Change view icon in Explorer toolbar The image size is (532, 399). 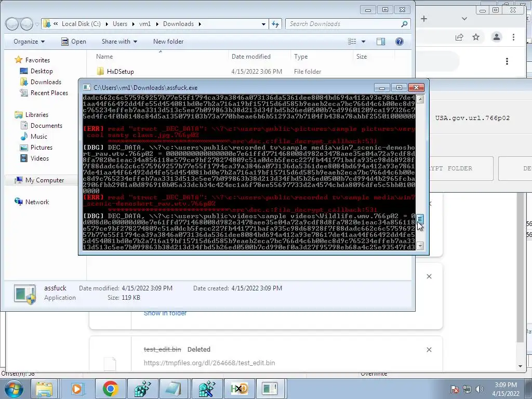[352, 42]
